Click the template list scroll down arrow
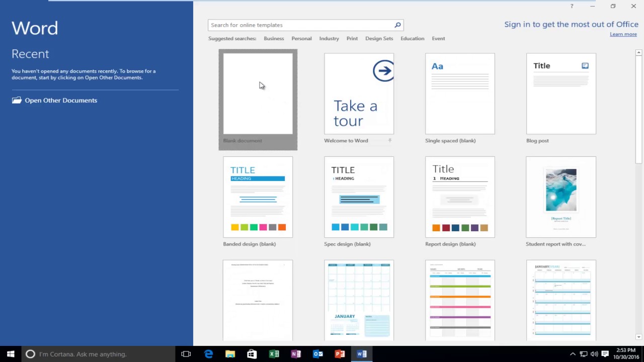Image resolution: width=644 pixels, height=362 pixels. (638, 337)
